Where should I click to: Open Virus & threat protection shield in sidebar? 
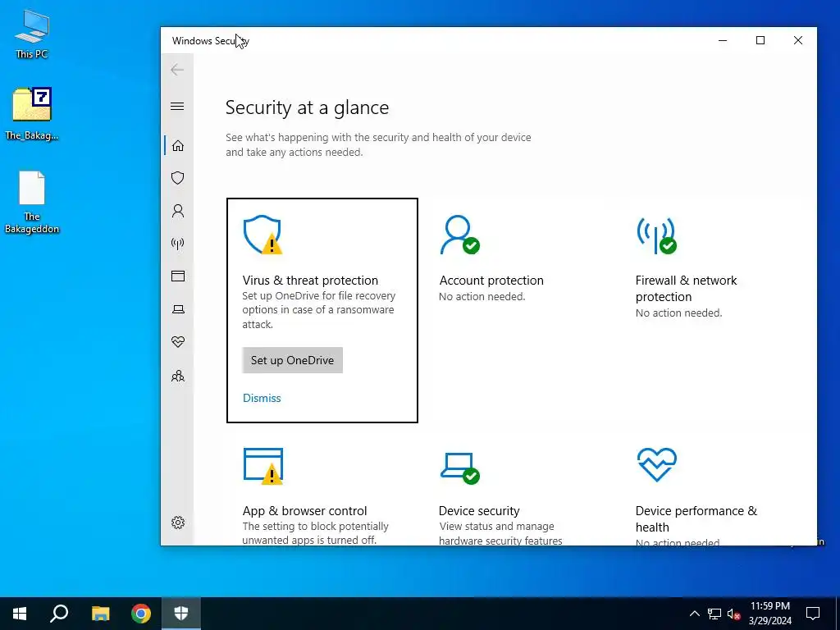[x=178, y=178]
